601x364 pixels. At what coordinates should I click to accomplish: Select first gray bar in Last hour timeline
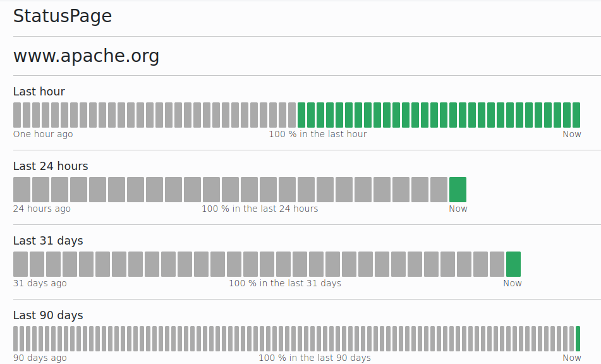tap(17, 115)
